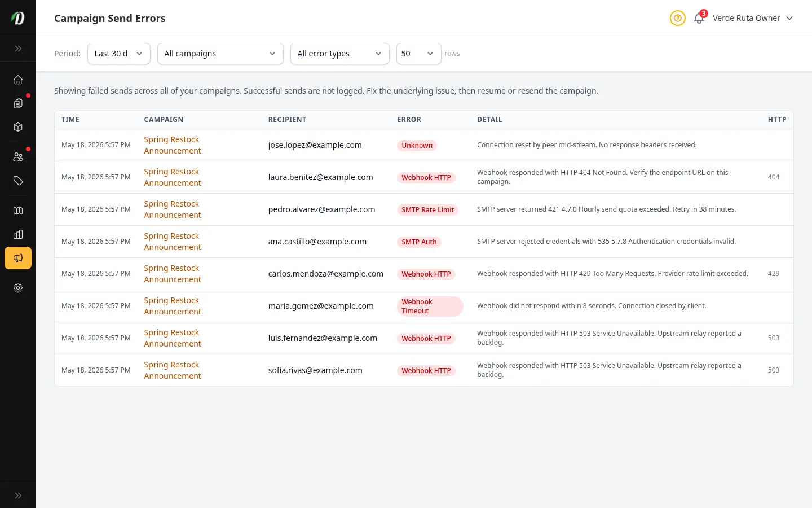The height and width of the screenshot is (508, 812).
Task: Click recipient laura.benitez@example.com
Action: 321,177
